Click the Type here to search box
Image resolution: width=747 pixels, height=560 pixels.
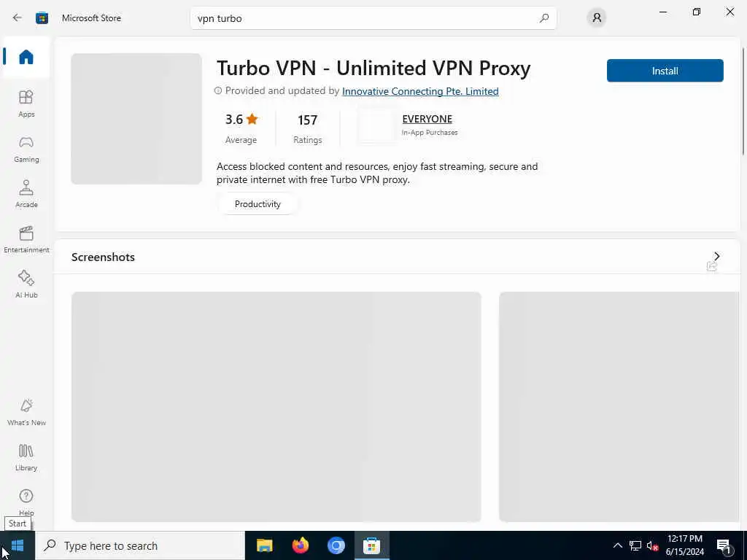[140, 545]
